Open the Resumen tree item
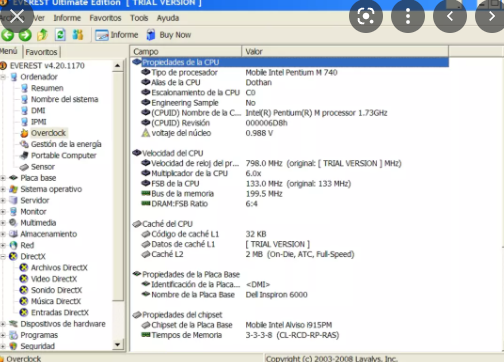Viewport: 504px width, 362px height. pos(47,88)
